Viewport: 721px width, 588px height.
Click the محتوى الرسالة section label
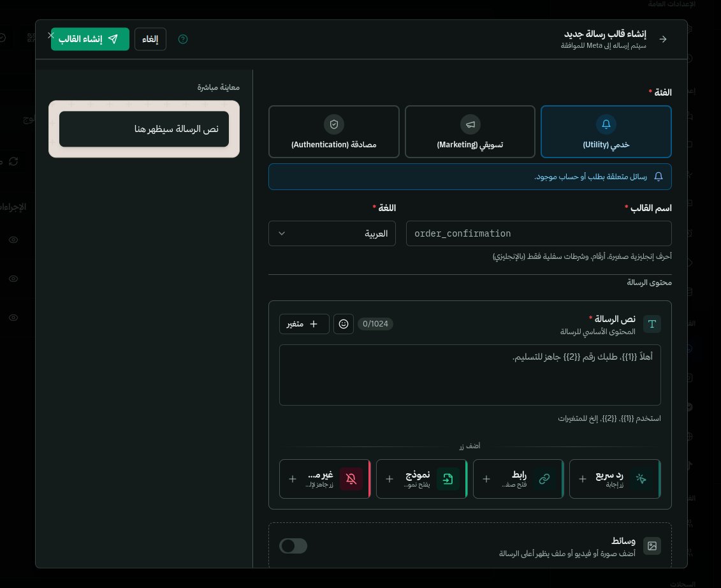[649, 283]
